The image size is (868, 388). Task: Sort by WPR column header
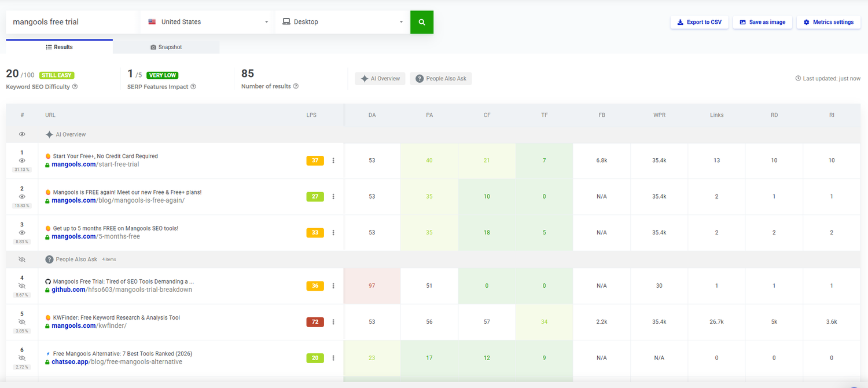pyautogui.click(x=659, y=115)
